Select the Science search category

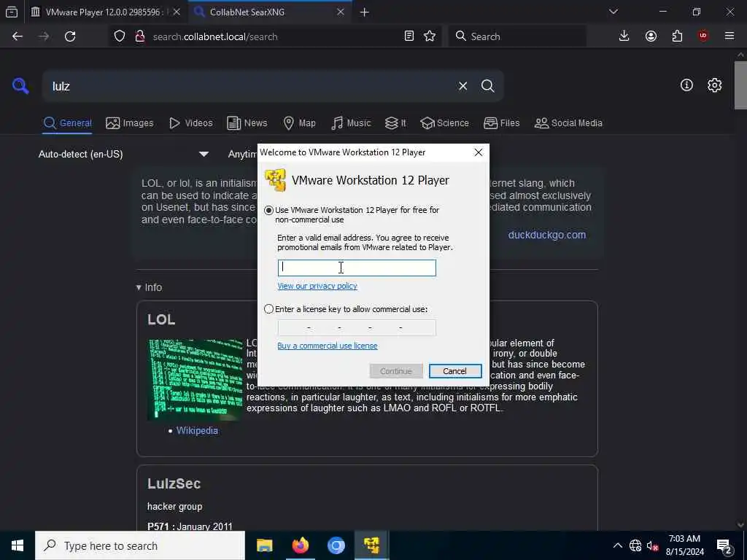point(444,122)
